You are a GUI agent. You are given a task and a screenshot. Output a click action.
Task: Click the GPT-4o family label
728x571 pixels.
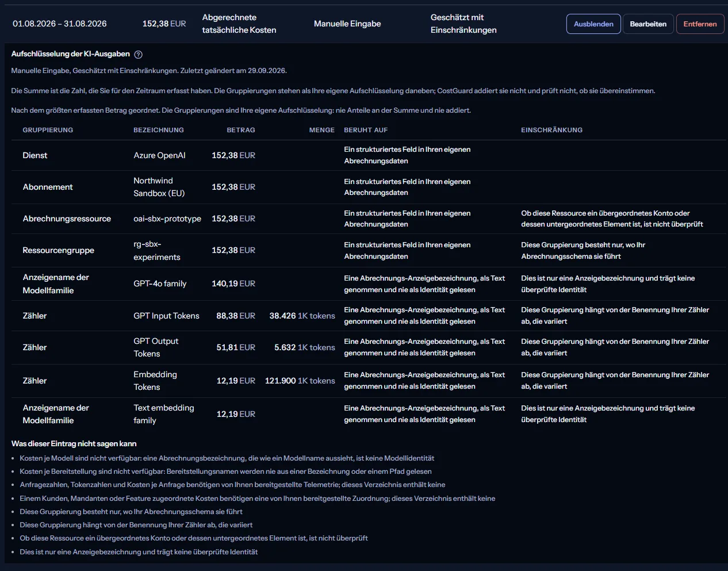[160, 283]
